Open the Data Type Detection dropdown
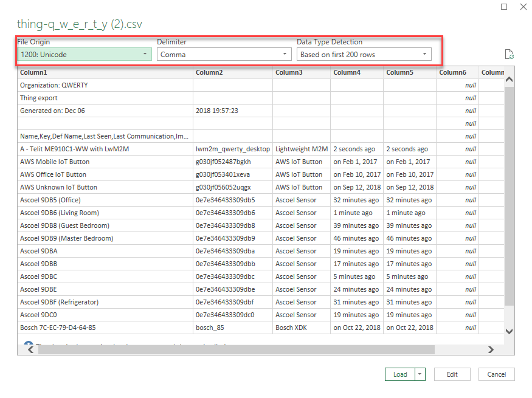 (364, 55)
